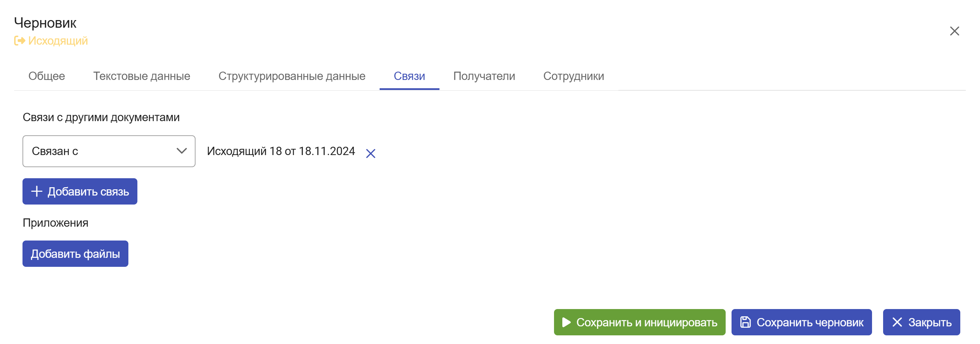
Task: Click the Закрыть button
Action: (x=922, y=322)
